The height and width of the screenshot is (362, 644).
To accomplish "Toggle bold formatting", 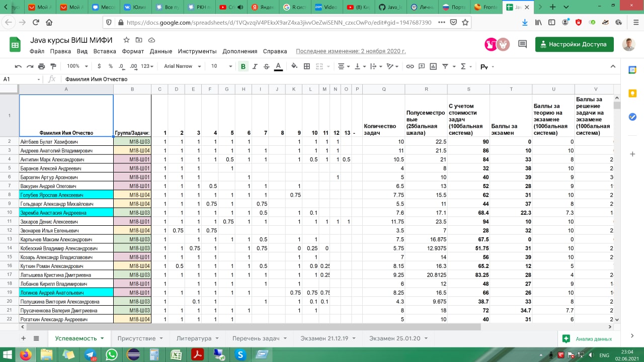I will pyautogui.click(x=244, y=66).
